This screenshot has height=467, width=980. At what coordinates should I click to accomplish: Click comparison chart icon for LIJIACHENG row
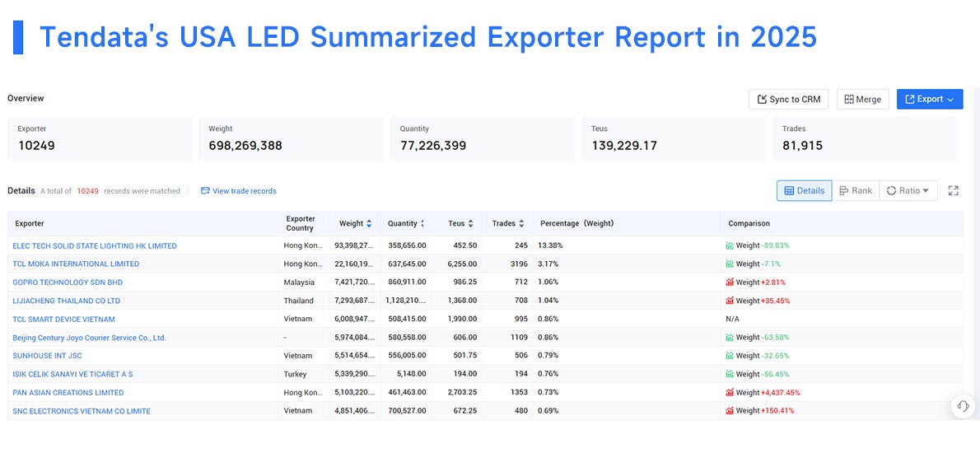730,301
